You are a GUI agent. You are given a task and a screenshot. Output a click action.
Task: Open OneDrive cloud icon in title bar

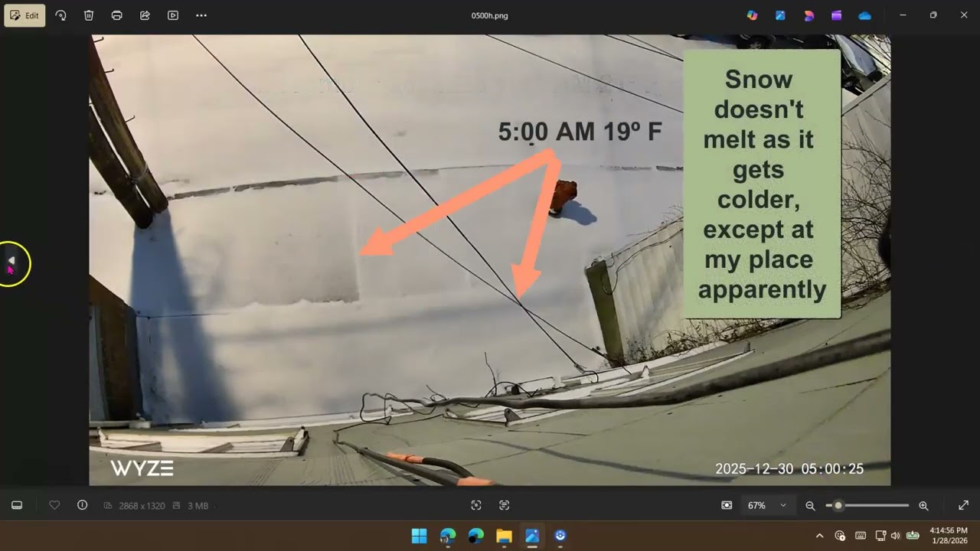pyautogui.click(x=864, y=15)
